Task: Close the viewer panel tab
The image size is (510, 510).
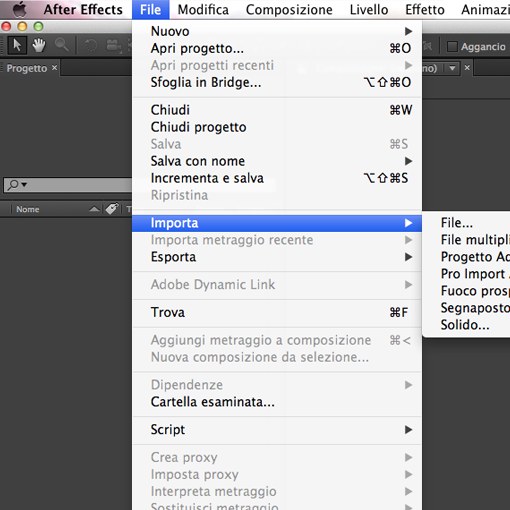Action: 467,68
